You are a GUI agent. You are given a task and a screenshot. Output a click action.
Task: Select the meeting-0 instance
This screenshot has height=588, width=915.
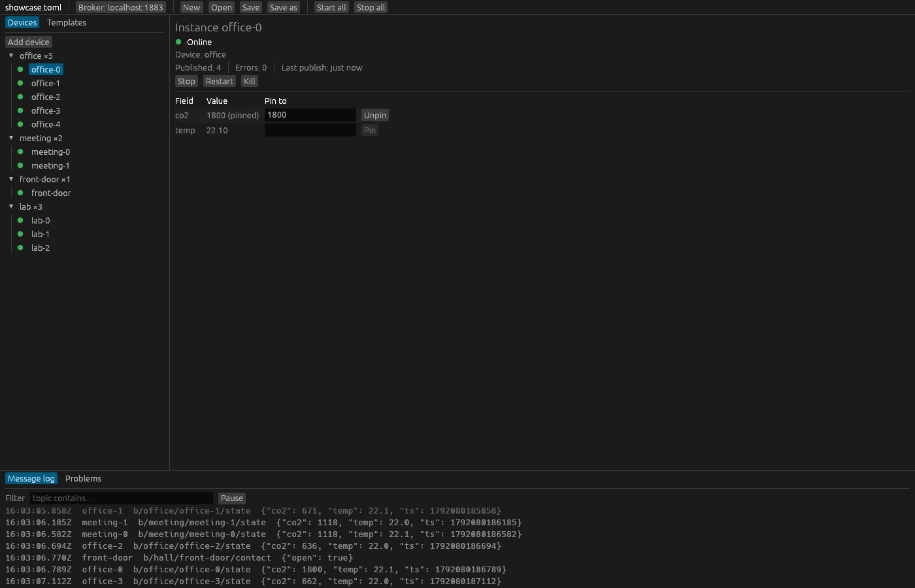tap(50, 152)
